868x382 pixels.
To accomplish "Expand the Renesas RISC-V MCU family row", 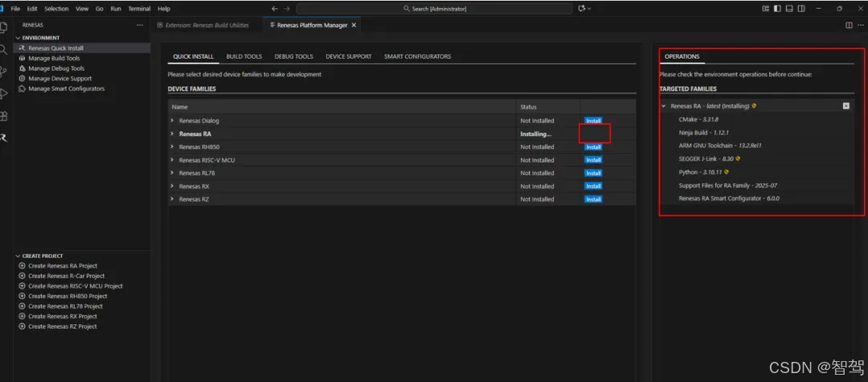I will click(172, 160).
